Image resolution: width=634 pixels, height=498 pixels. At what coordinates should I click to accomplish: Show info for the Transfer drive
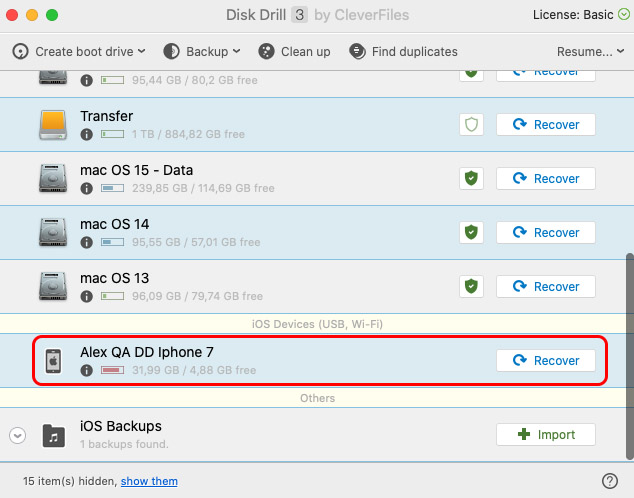click(87, 134)
